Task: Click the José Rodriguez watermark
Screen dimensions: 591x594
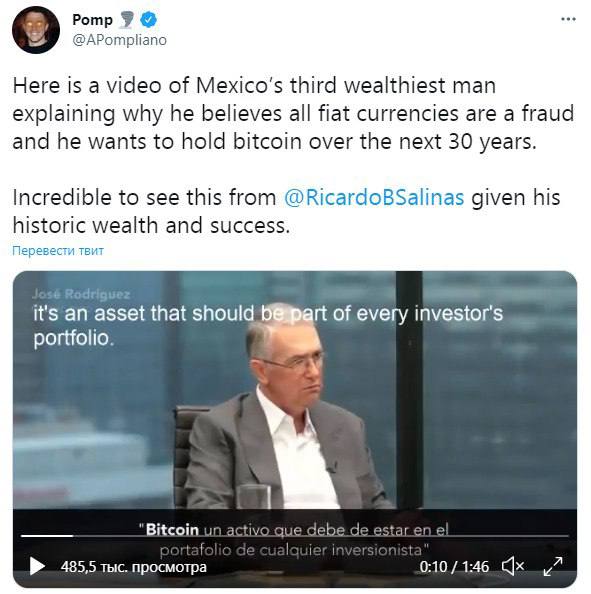Action: coord(81,294)
